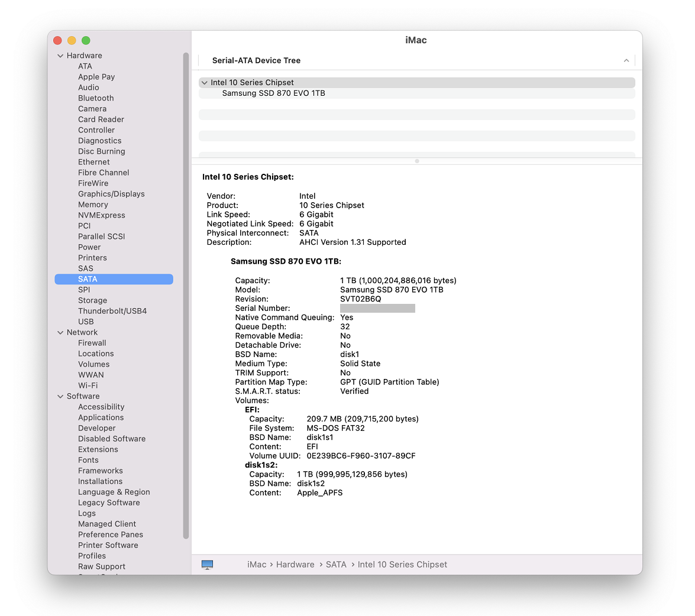
Task: Click the iMac computer icon in path bar
Action: pos(207,565)
